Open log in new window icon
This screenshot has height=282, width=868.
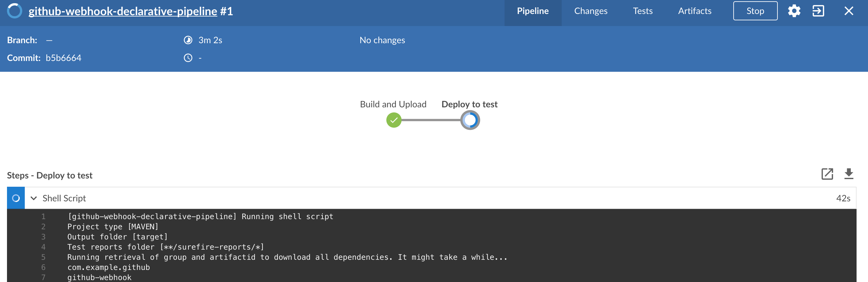(x=827, y=174)
